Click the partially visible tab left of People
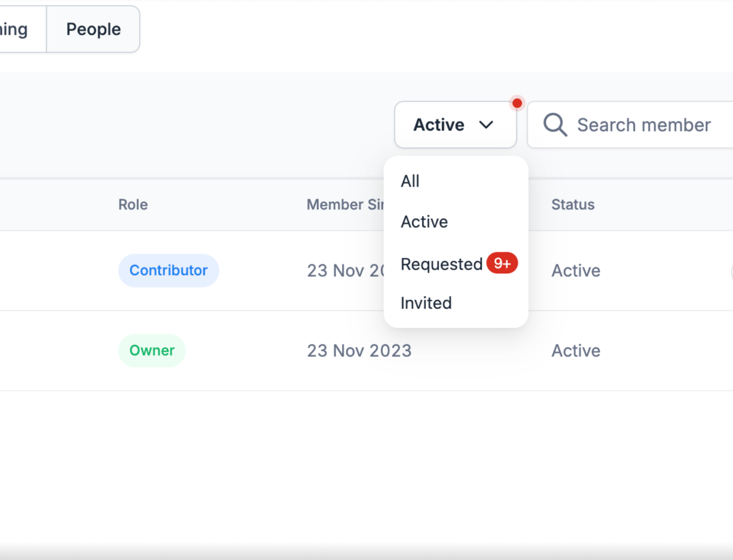Screen dimensions: 733x560 click(x=17, y=29)
